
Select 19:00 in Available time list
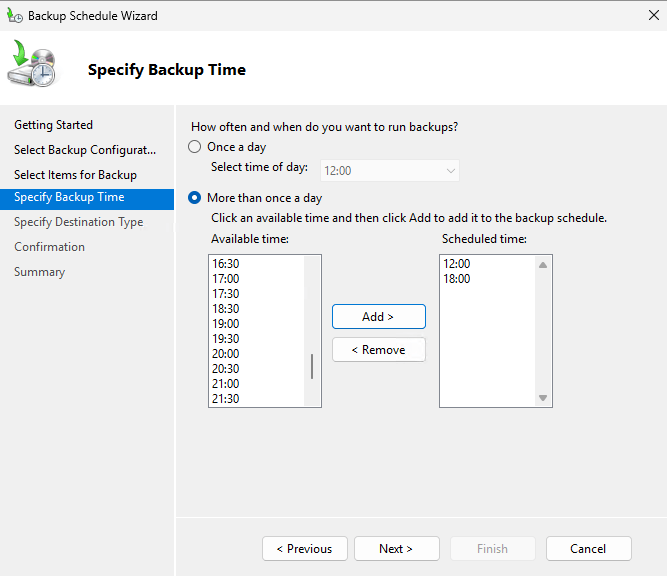click(226, 324)
